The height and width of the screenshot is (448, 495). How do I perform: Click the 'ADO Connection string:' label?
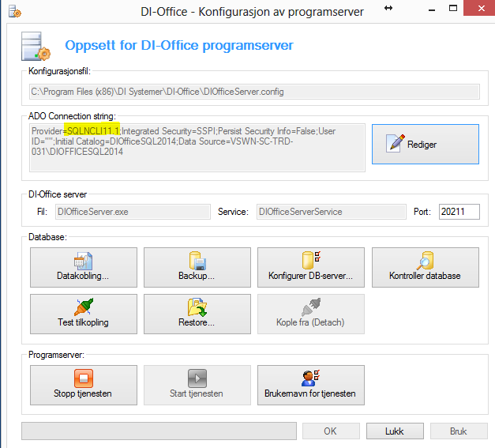coord(72,116)
